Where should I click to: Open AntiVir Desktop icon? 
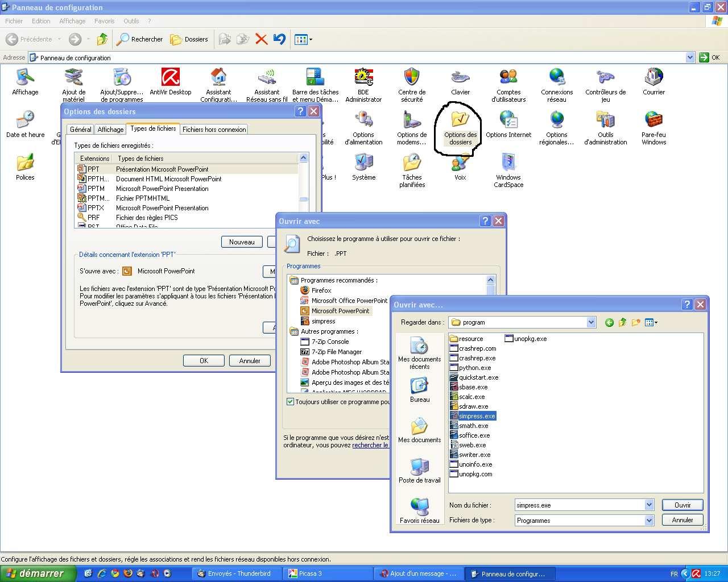pos(170,82)
